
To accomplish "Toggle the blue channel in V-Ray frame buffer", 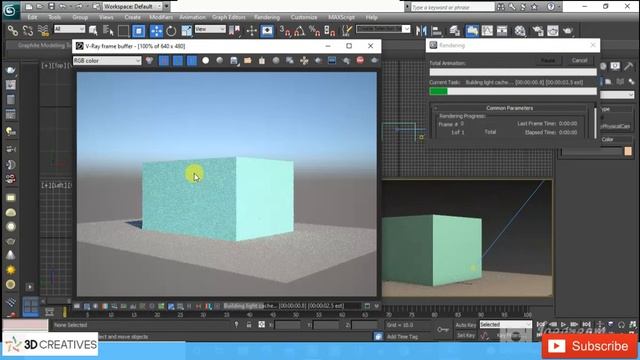I will 191,60.
